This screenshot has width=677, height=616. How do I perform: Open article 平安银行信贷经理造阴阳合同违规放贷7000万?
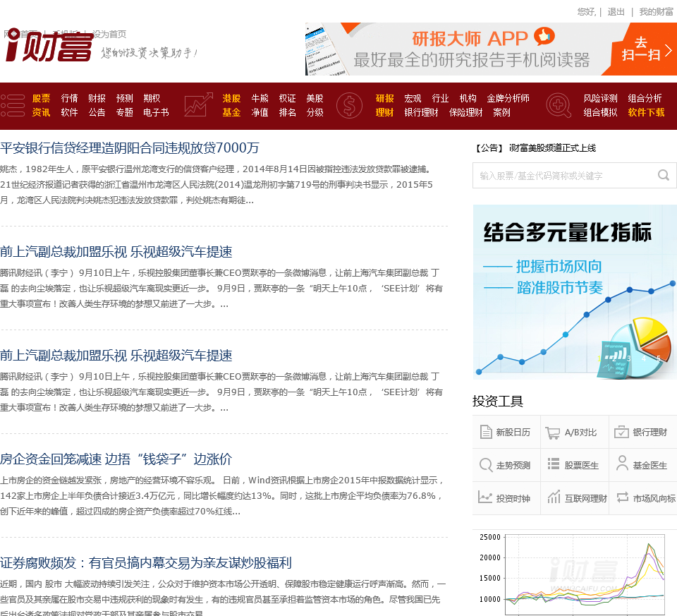[x=130, y=147]
